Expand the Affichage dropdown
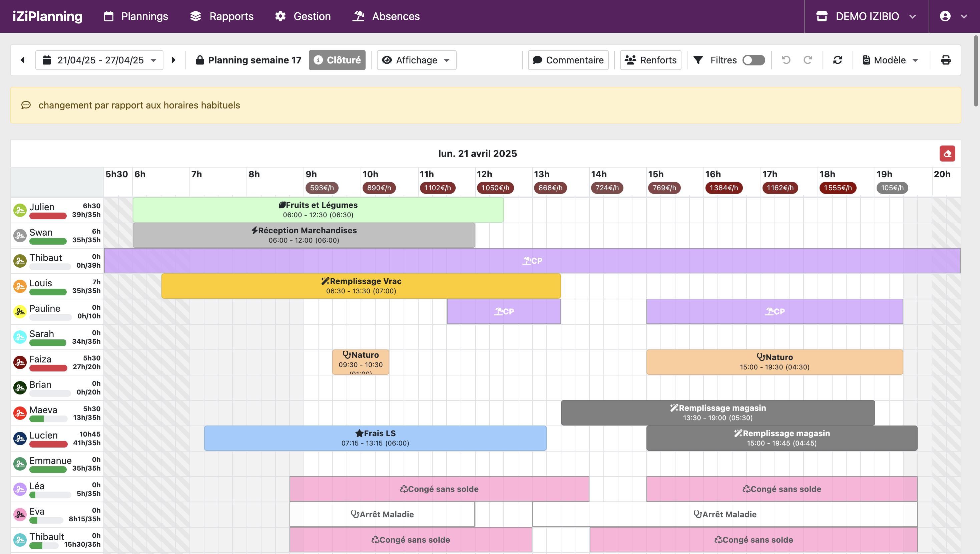 tap(416, 60)
